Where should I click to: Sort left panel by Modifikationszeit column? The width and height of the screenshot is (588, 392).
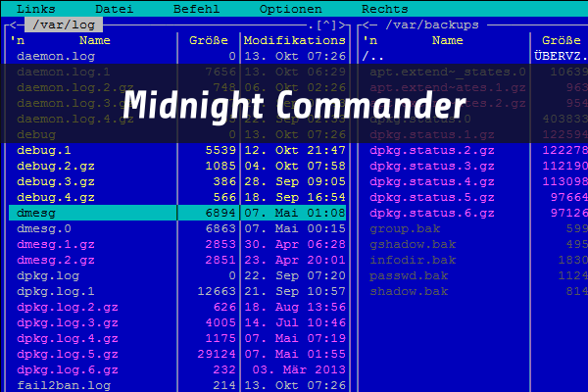[x=294, y=40]
